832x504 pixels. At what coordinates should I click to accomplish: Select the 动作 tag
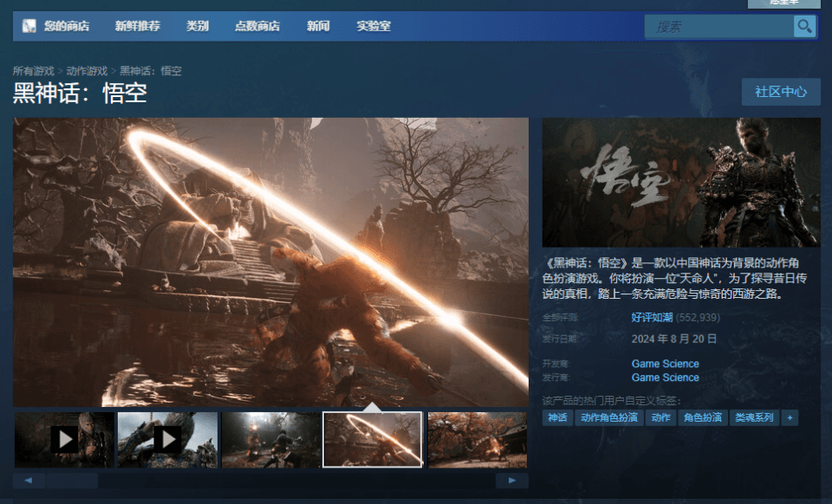pos(660,417)
